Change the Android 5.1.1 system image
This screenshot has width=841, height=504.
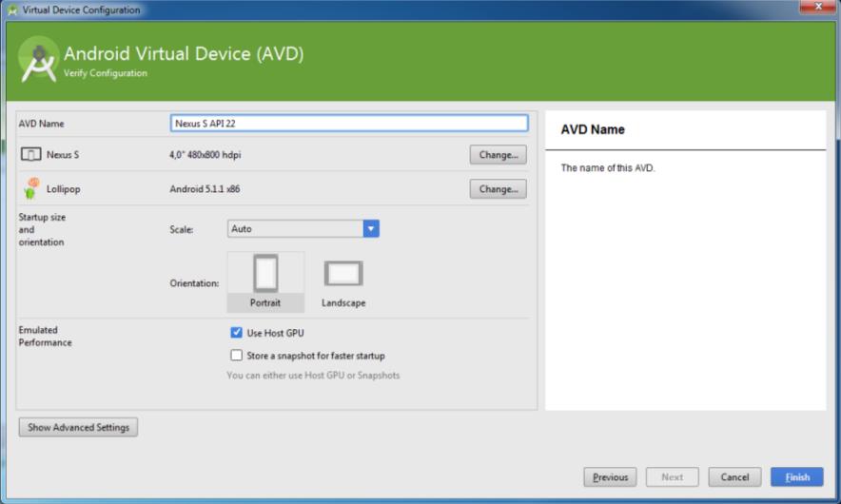(498, 189)
